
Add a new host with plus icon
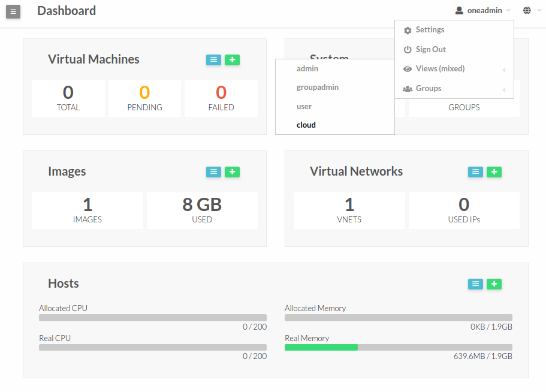click(x=494, y=284)
